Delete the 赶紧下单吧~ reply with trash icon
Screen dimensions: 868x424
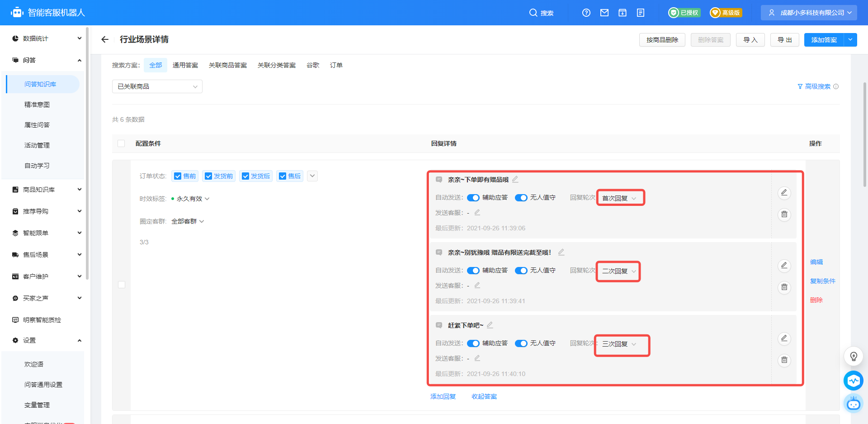coord(784,360)
